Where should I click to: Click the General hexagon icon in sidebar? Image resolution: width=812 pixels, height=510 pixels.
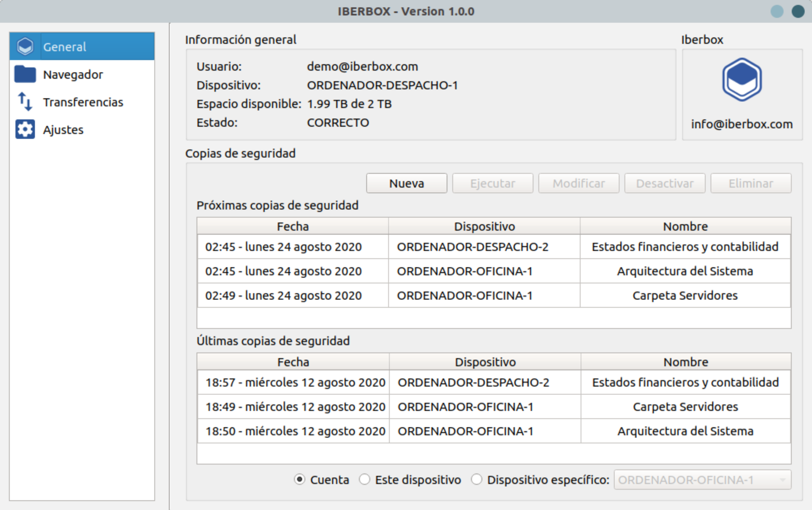click(25, 46)
